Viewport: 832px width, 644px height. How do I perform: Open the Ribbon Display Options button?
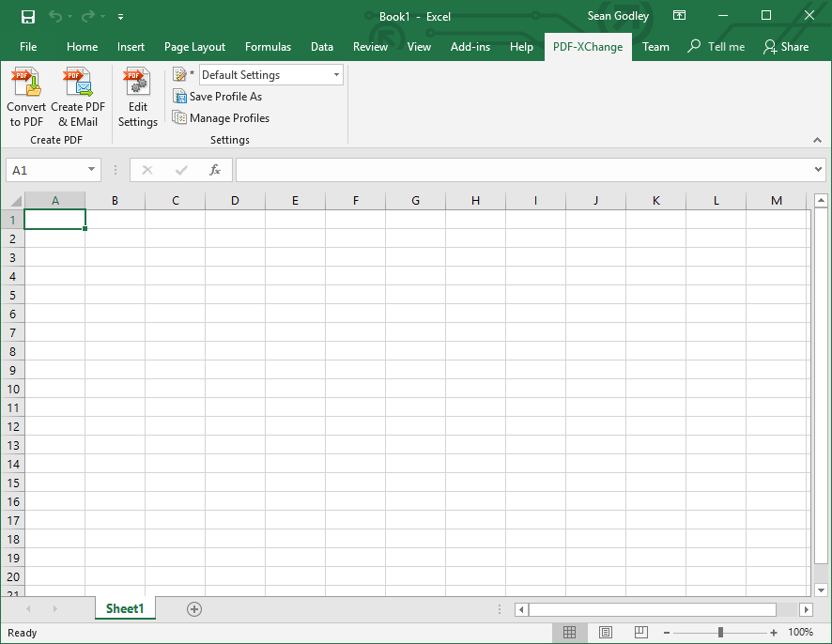pos(679,15)
